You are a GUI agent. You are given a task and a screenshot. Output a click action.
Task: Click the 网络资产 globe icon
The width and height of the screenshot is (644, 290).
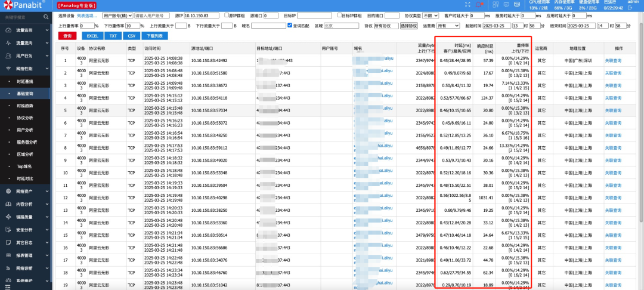coord(8,191)
